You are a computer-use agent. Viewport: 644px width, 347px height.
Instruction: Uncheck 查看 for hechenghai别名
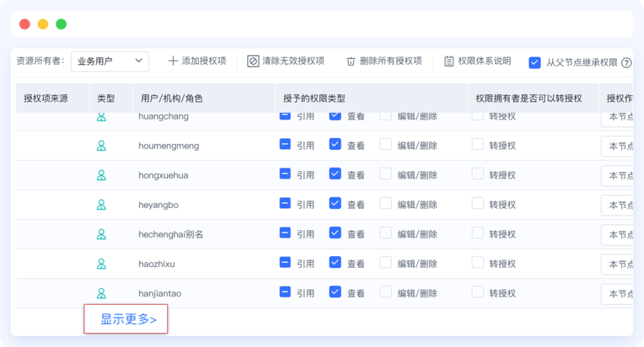coord(335,233)
